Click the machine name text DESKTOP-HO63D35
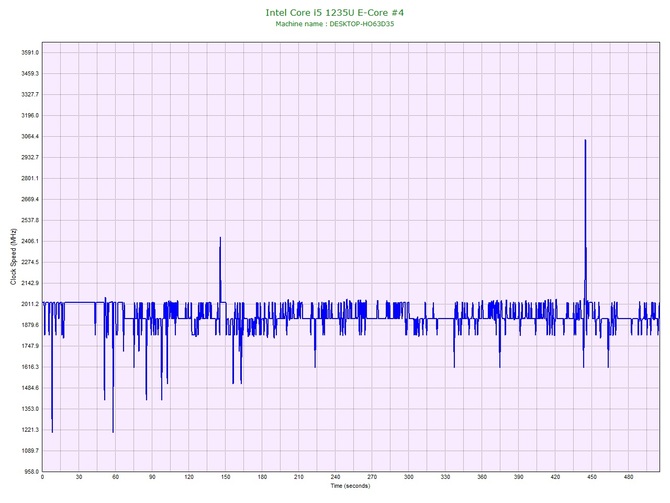670x503 pixels. (361, 24)
